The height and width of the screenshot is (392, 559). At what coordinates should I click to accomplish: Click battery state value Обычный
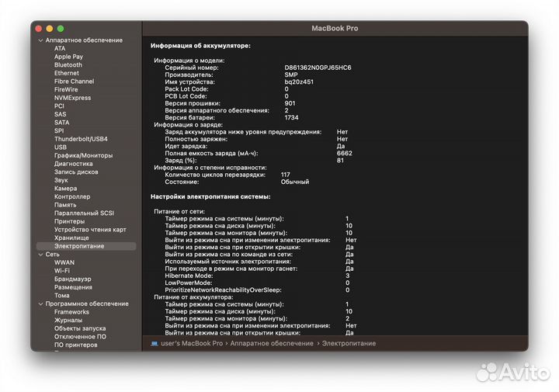[x=295, y=182]
